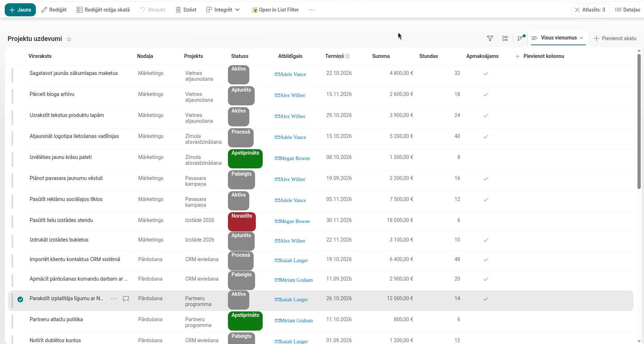The height and width of the screenshot is (344, 644).
Task: Click the sort icon with blue dot
Action: point(520,38)
